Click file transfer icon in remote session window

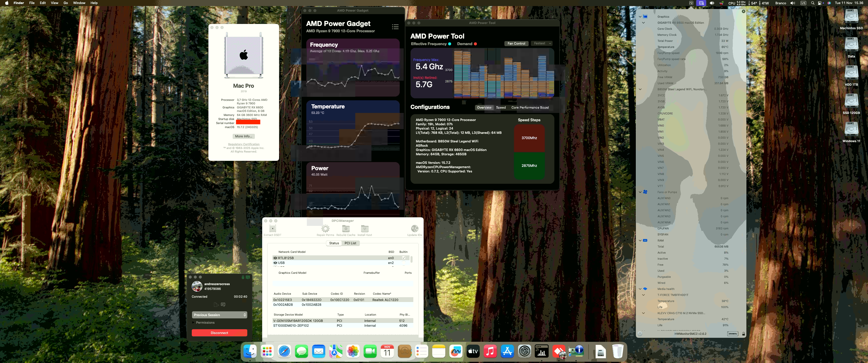216,305
